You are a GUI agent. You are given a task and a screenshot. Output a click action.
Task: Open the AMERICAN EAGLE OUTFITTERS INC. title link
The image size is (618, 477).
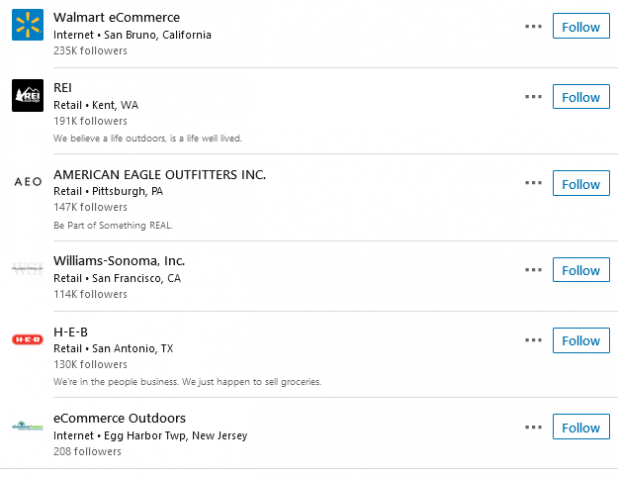coord(160,174)
